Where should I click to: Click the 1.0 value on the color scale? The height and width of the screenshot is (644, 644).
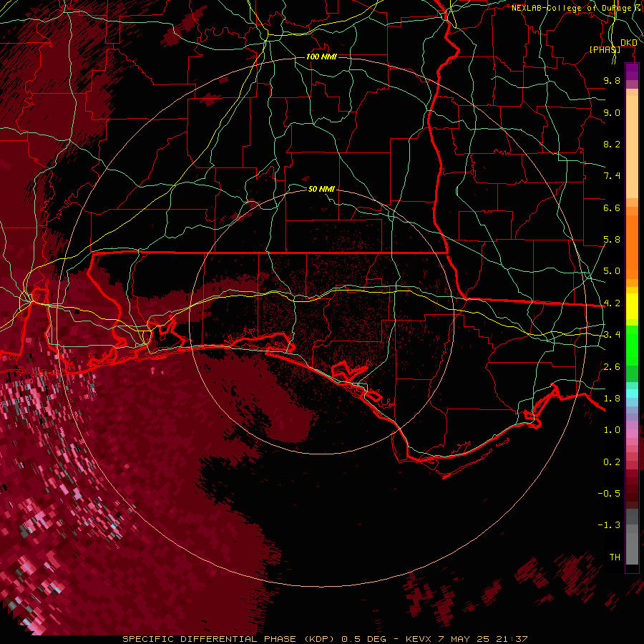click(x=612, y=430)
